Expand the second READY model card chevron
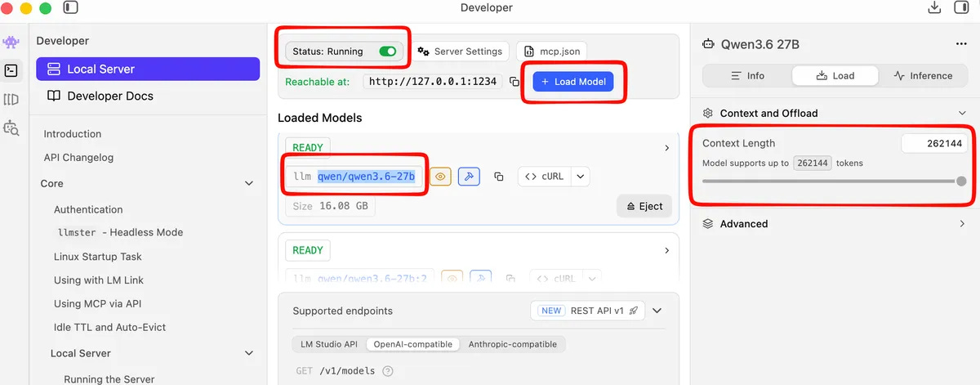 click(666, 250)
